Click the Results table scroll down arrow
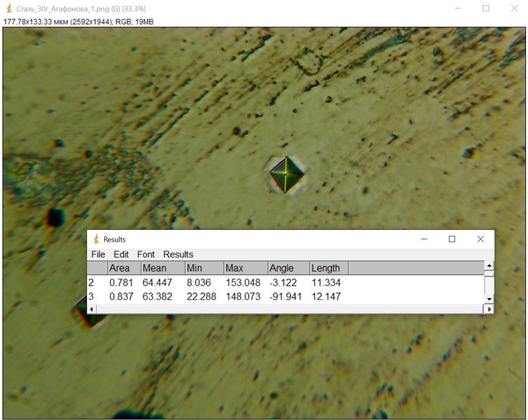The width and height of the screenshot is (528, 420). (x=489, y=299)
